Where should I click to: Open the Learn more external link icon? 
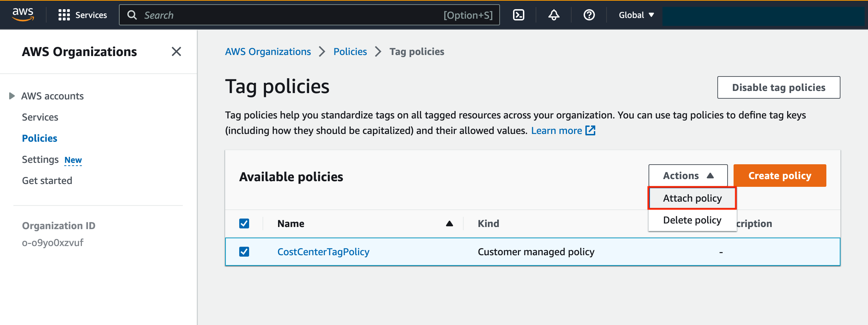point(590,130)
